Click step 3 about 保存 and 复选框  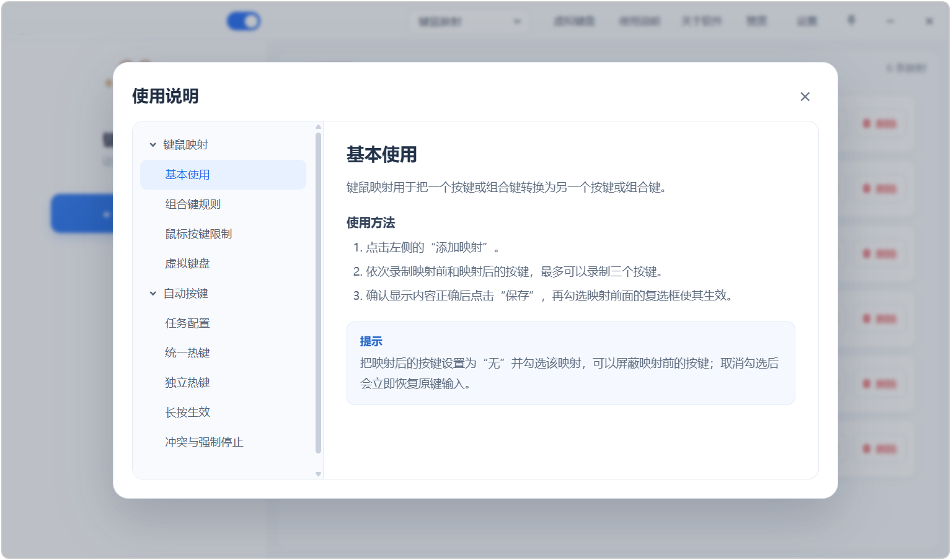[545, 296]
